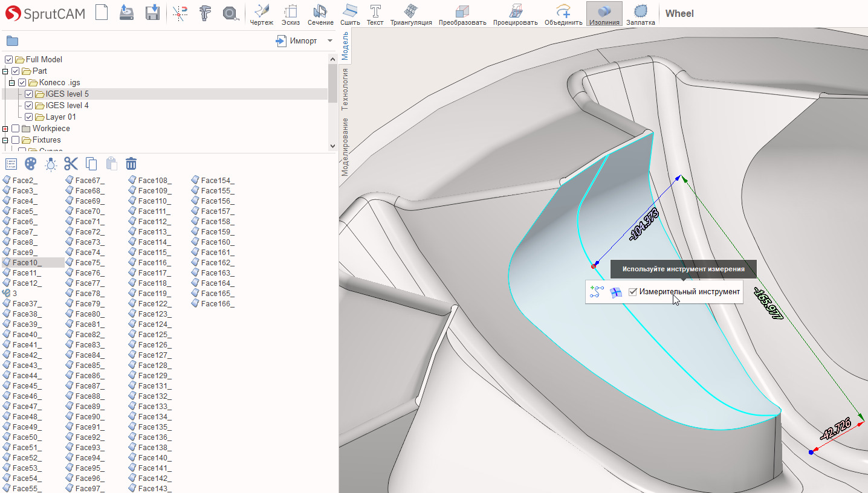Select Face10_ in the face list

click(x=33, y=263)
